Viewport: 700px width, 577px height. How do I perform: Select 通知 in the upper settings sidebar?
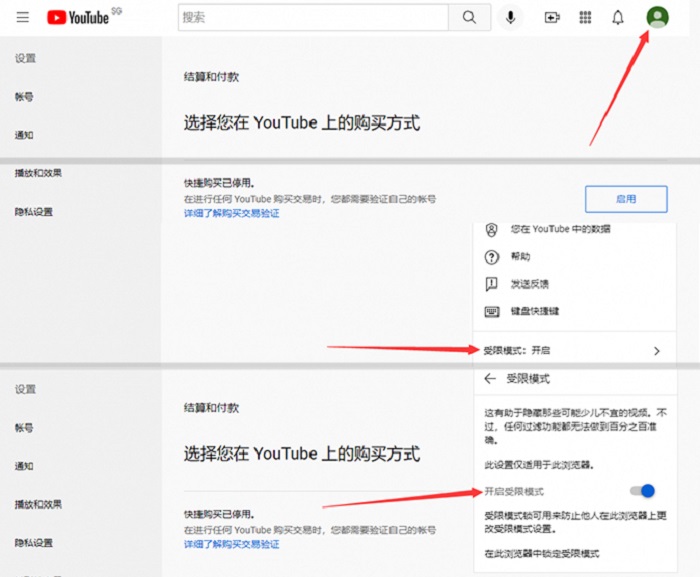click(x=24, y=135)
